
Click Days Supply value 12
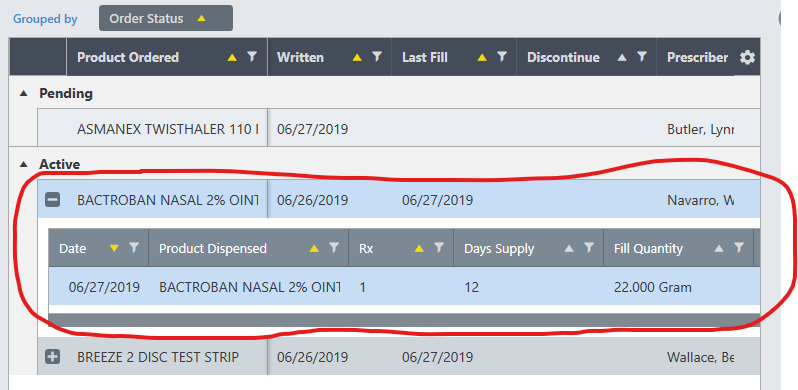472,287
